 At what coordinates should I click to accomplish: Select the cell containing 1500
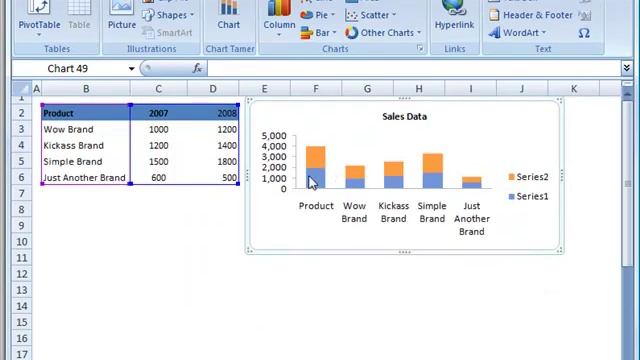tap(158, 162)
